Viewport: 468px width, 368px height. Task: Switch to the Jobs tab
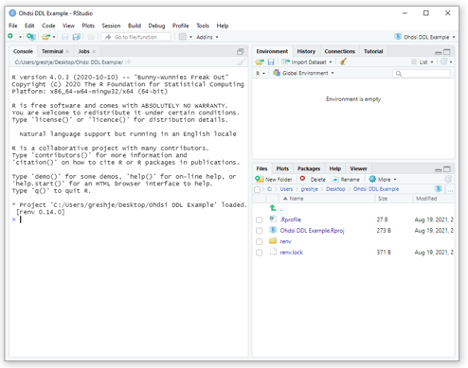coord(84,51)
